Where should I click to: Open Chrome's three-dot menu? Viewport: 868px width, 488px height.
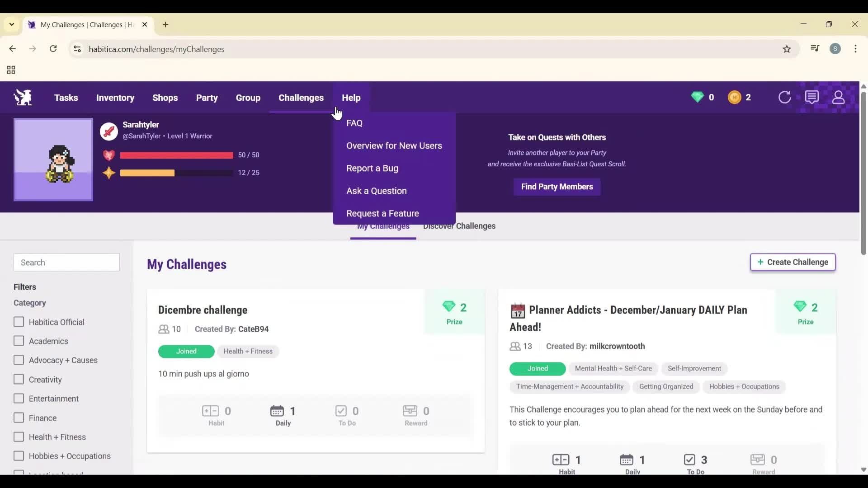(856, 49)
